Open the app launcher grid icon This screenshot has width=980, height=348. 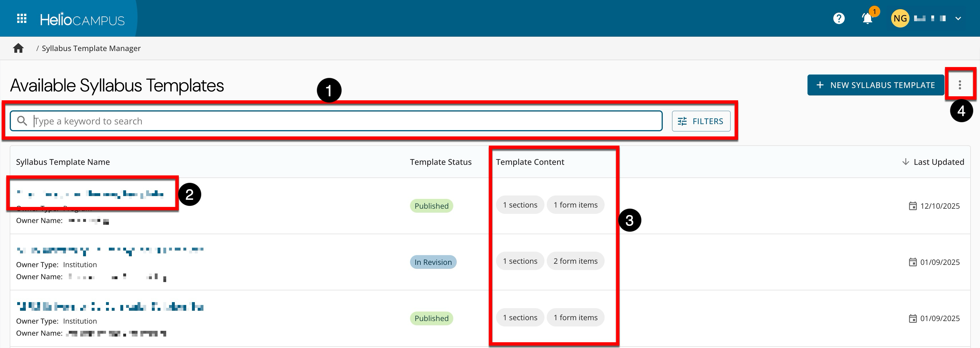22,18
